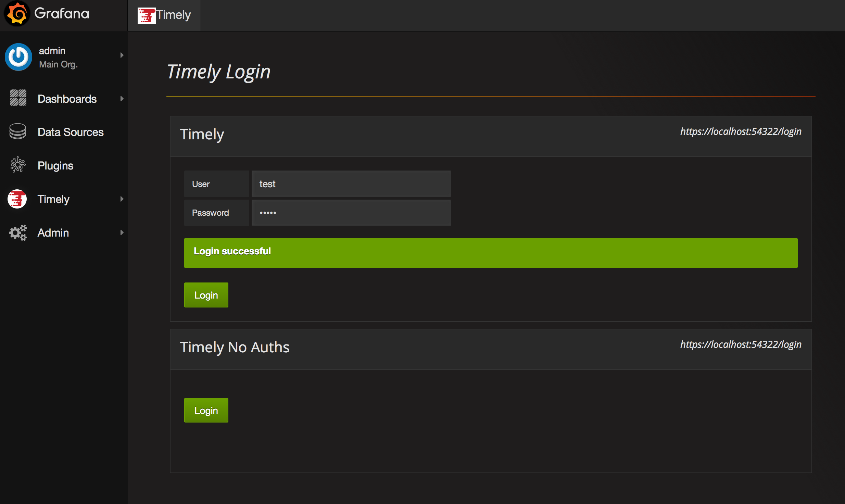Focus the User input field
The height and width of the screenshot is (504, 845).
[351, 184]
